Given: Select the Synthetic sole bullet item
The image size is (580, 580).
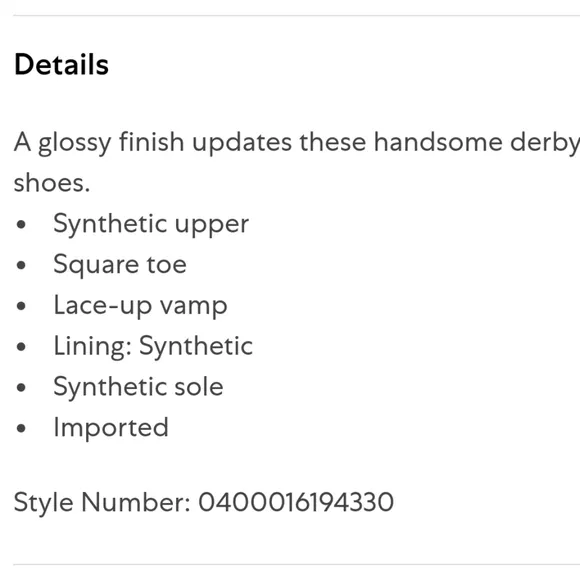Looking at the screenshot, I should pos(138,387).
